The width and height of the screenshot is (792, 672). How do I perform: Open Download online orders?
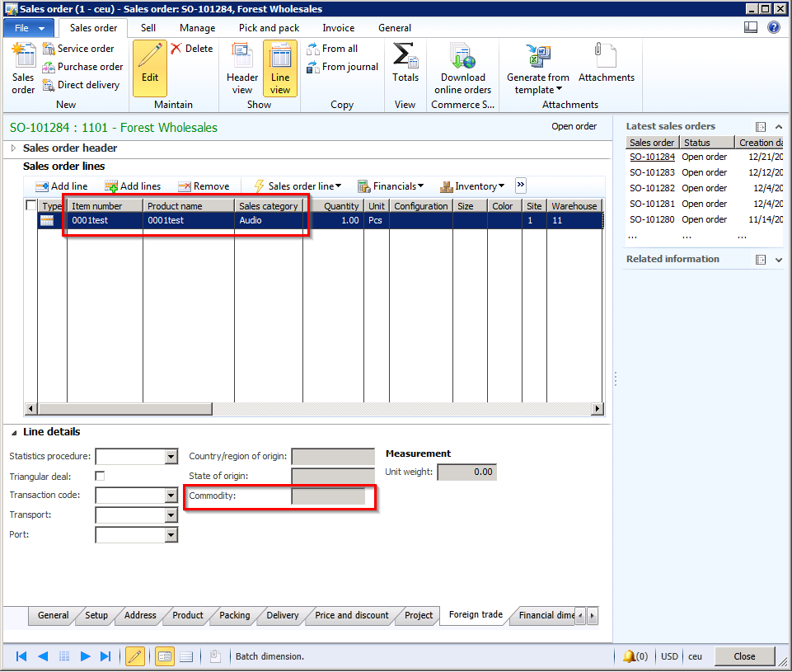coord(462,68)
